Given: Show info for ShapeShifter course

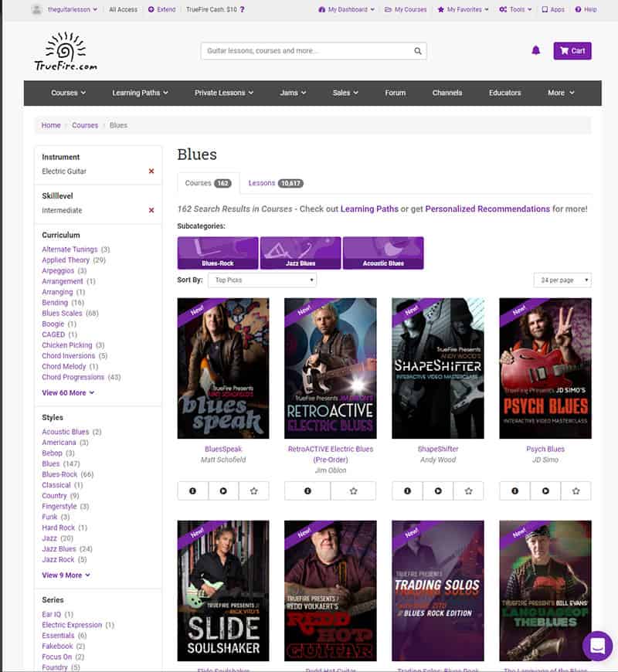Looking at the screenshot, I should pos(408,490).
